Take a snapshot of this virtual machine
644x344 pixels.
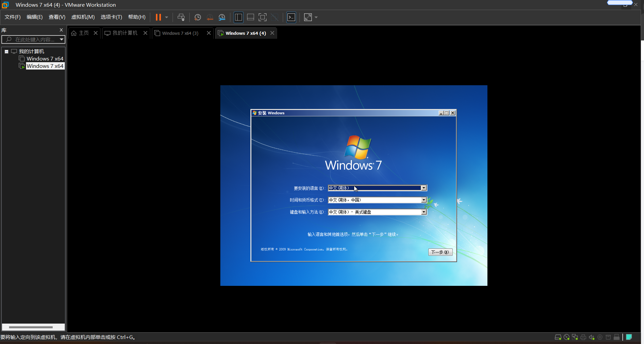point(198,17)
